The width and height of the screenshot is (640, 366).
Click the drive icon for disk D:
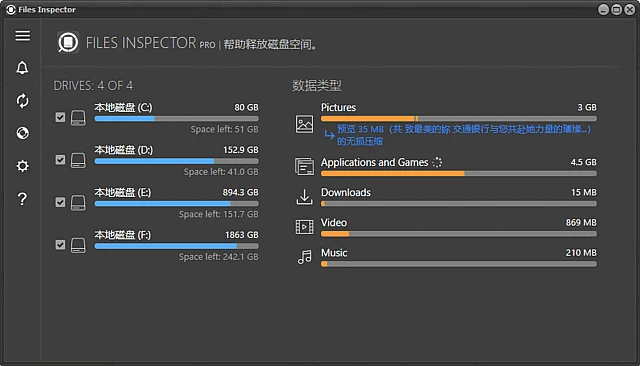click(78, 160)
